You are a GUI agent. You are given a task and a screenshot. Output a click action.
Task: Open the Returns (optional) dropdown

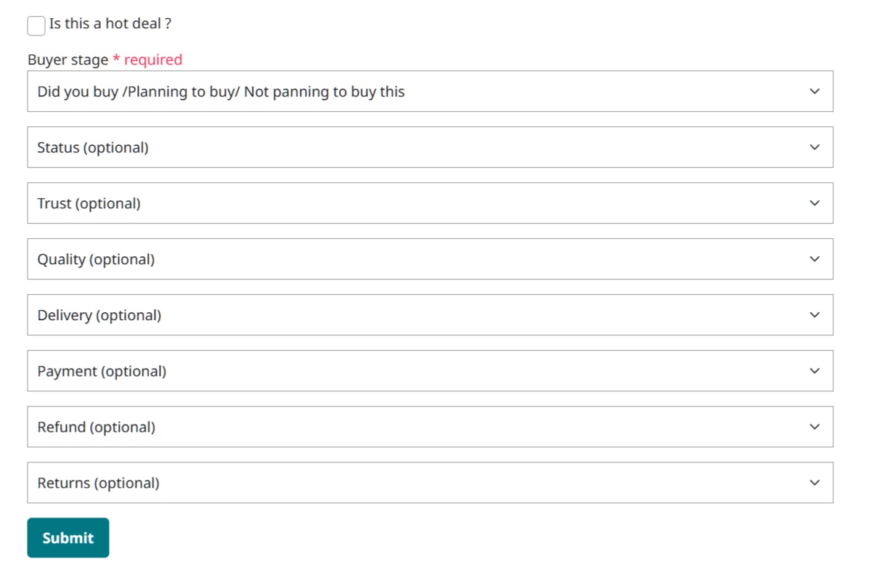pos(430,483)
